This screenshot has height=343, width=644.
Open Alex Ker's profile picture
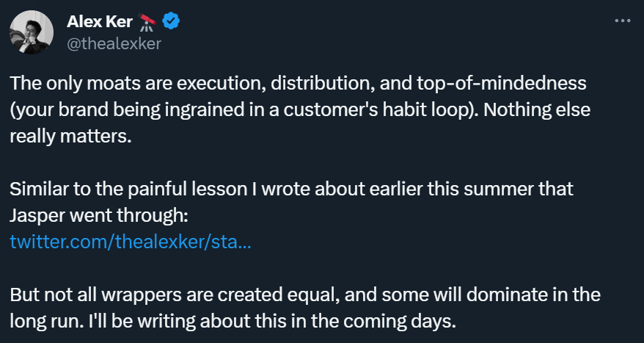click(x=30, y=32)
